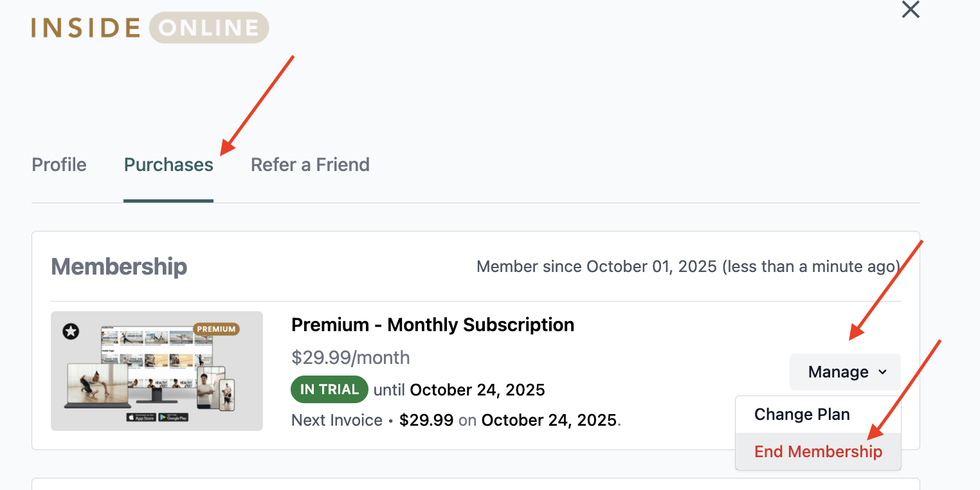Click the $29.99/month price text
980x490 pixels.
[350, 358]
